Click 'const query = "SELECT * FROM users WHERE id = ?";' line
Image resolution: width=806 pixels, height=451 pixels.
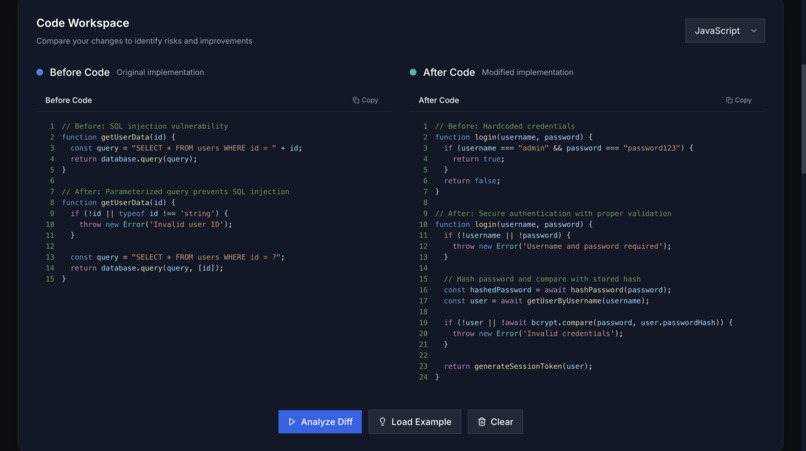177,257
